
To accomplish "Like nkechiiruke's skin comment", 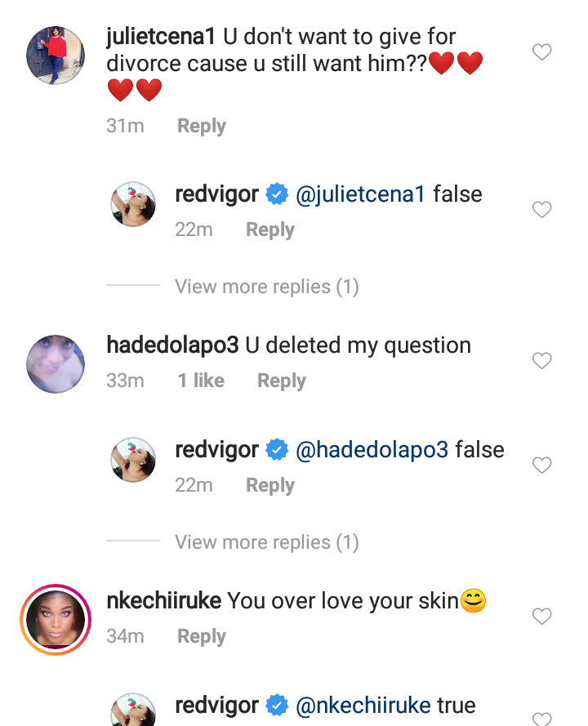I will (541, 617).
